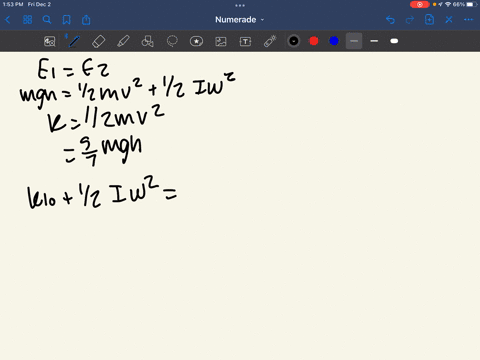Select the zoom window tool
Viewport: 480px width, 360px height.
point(50,41)
